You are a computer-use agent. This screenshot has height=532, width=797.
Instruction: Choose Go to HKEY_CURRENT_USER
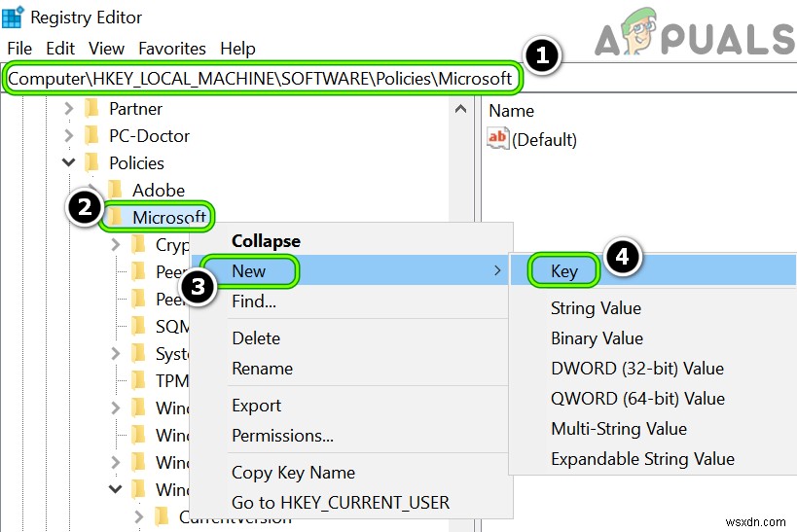341,503
